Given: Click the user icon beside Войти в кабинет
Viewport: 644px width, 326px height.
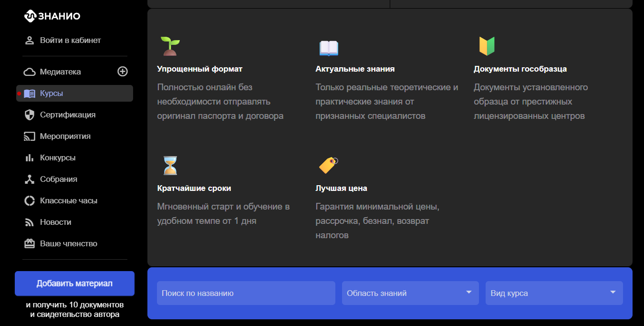Looking at the screenshot, I should [x=30, y=41].
